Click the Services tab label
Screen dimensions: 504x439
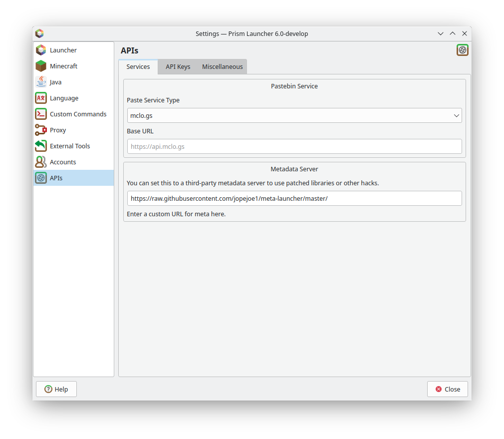click(138, 66)
